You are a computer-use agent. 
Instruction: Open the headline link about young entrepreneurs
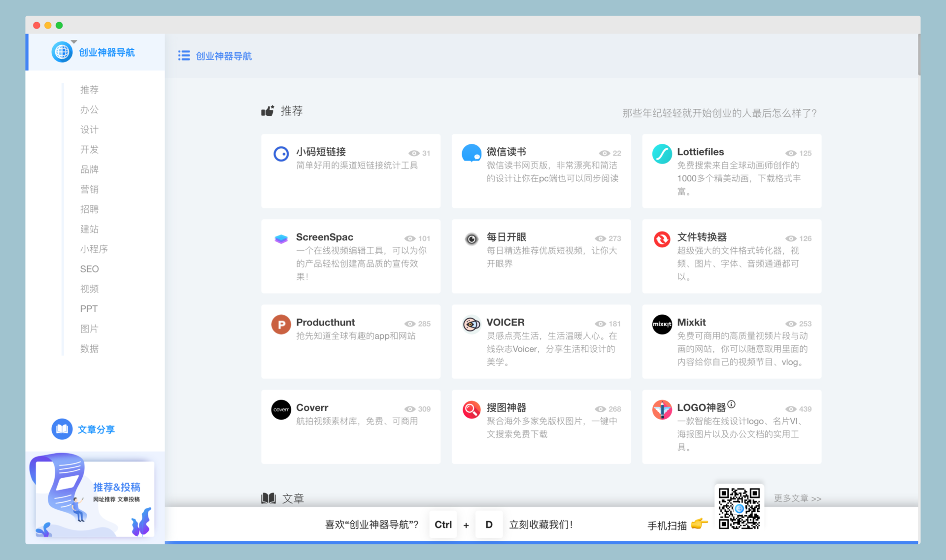click(x=719, y=113)
